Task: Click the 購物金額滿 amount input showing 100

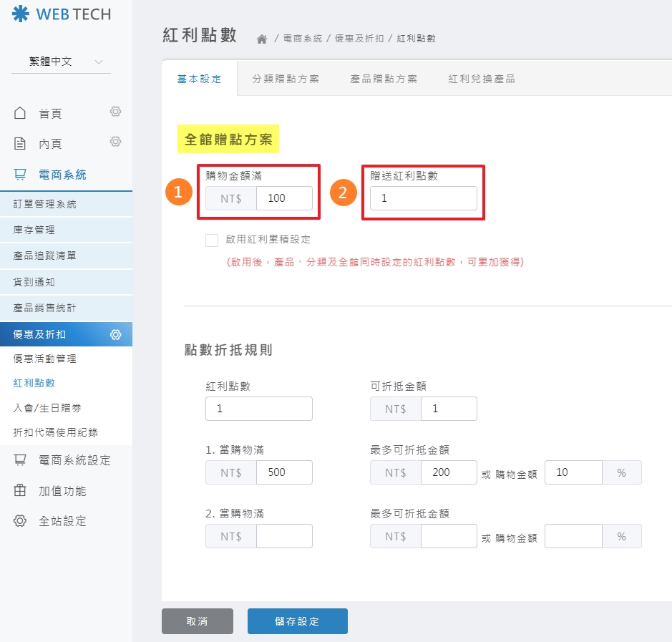Action: point(284,198)
